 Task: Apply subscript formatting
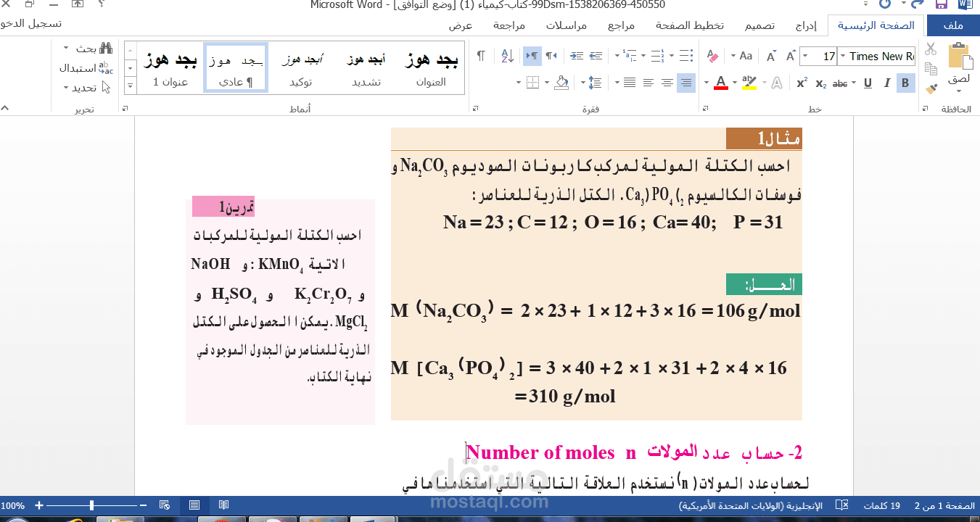point(820,82)
